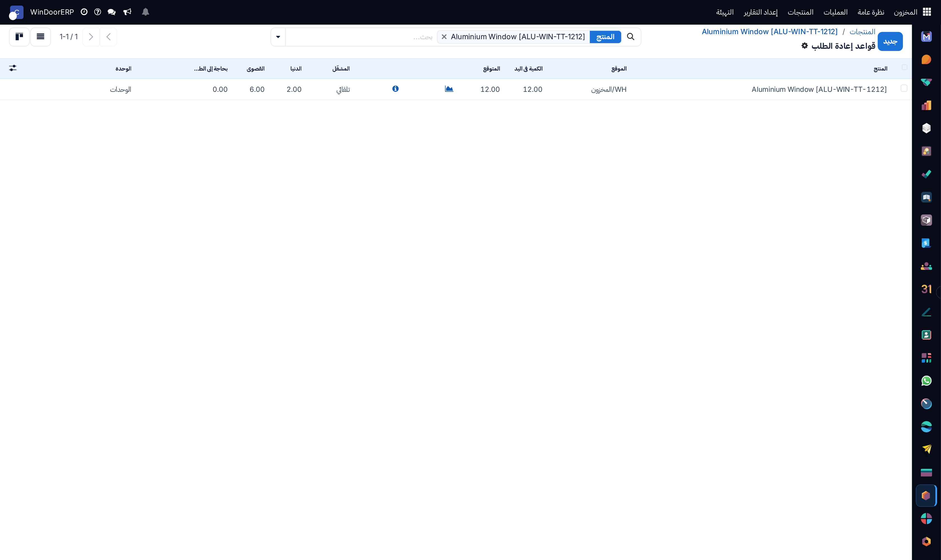The height and width of the screenshot is (560, 941).
Task: Open the Calendar 31 app in sidebar
Action: click(926, 289)
